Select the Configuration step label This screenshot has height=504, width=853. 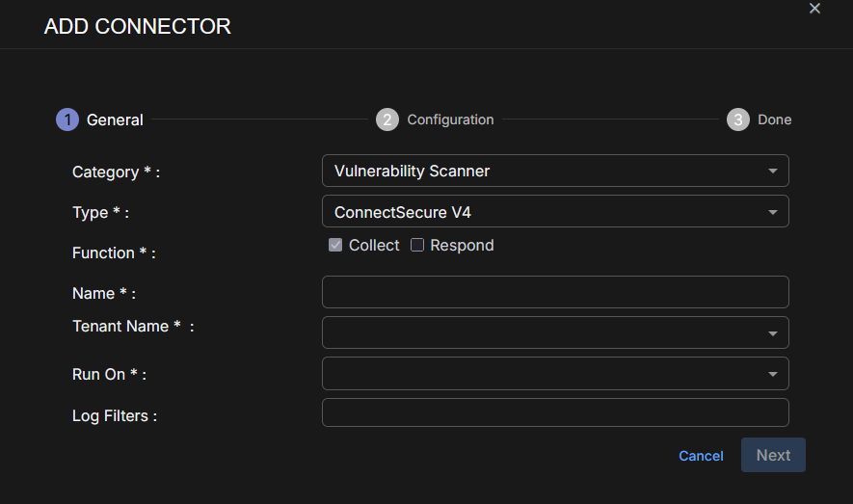[450, 120]
